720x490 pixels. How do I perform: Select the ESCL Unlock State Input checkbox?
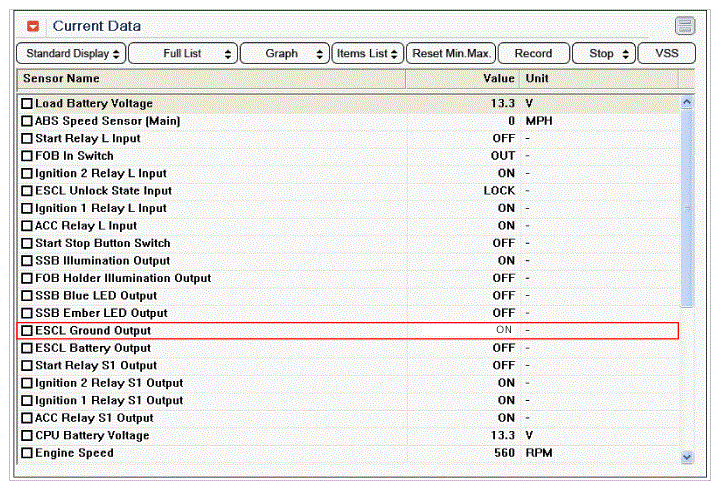point(27,191)
